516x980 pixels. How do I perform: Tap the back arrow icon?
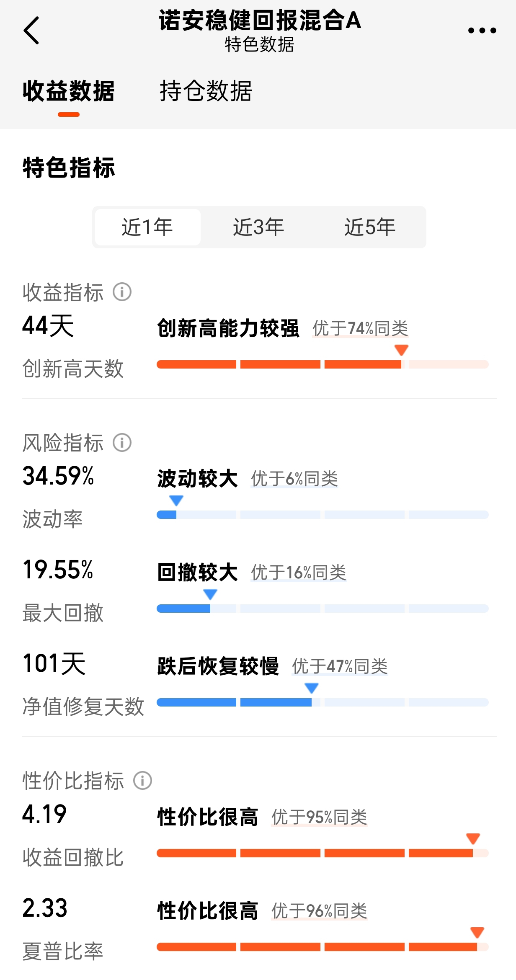31,30
